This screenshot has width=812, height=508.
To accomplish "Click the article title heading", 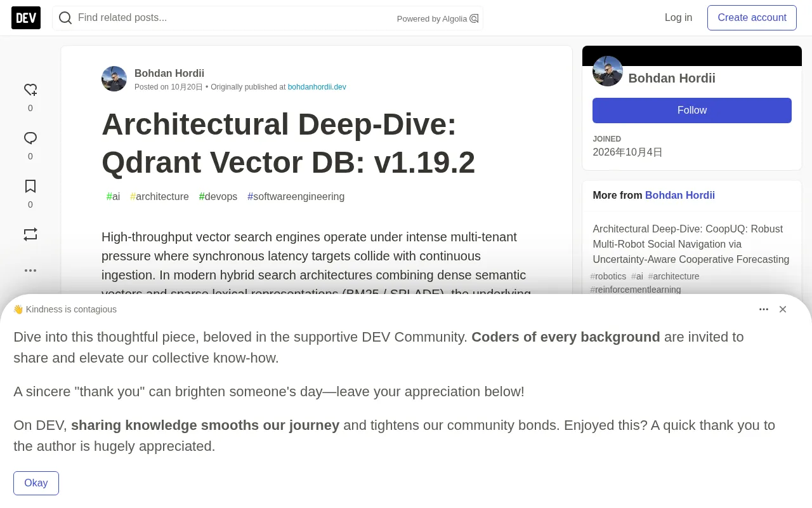I will coord(288,143).
